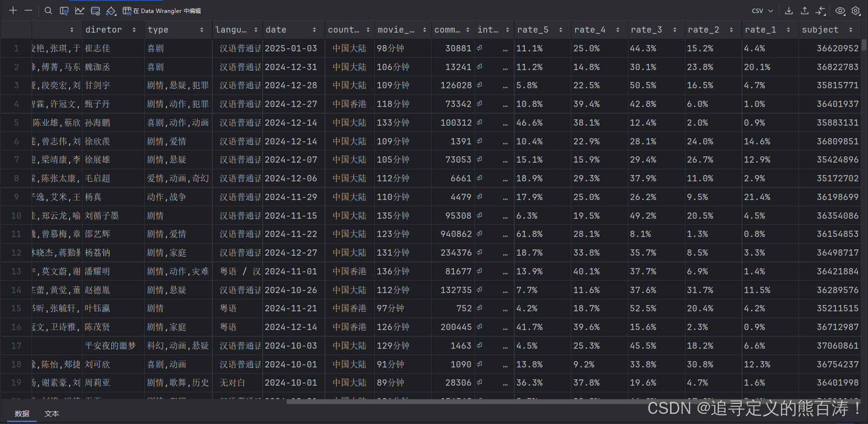
Task: Sort by the subject column arrows
Action: 851,30
